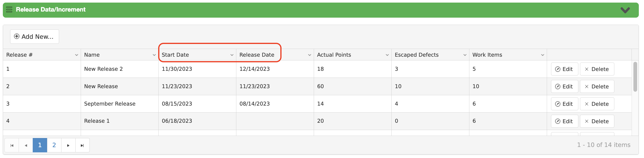Delete the Release 1 row
The width and height of the screenshot is (644, 158).
tap(597, 121)
